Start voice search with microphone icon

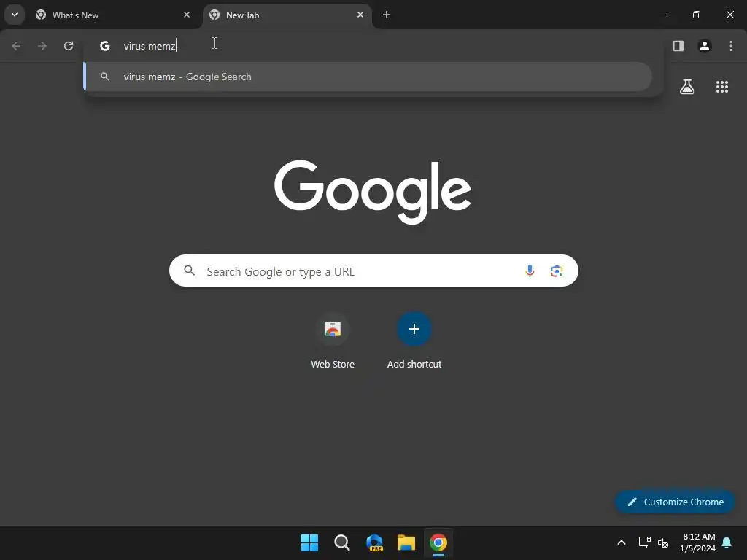coord(530,271)
